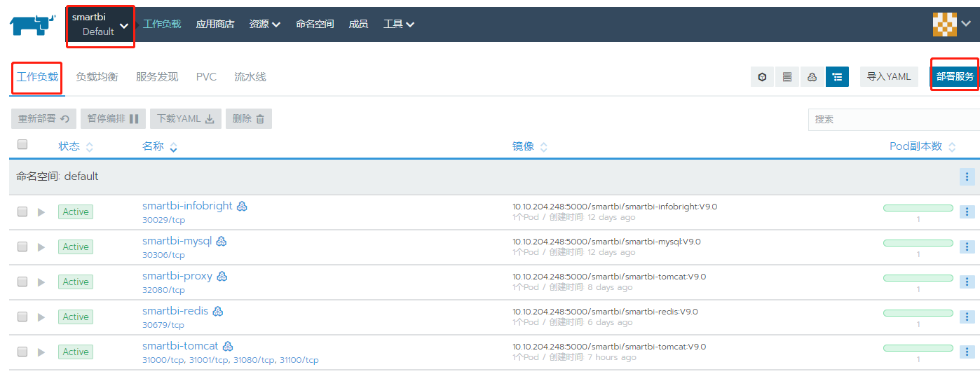Screen dimensions: 980x374
Task: Open 命名空间 in navigation bar
Action: pos(315,24)
